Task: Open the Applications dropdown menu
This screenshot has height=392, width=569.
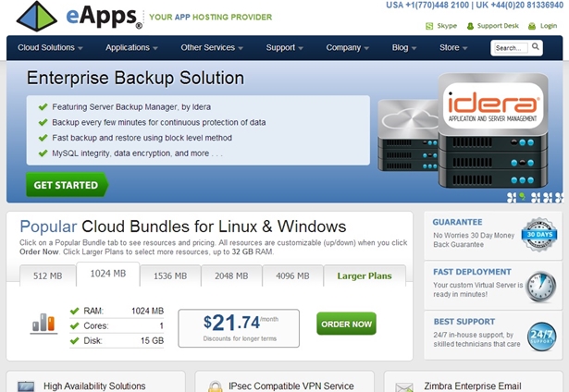Action: click(131, 47)
